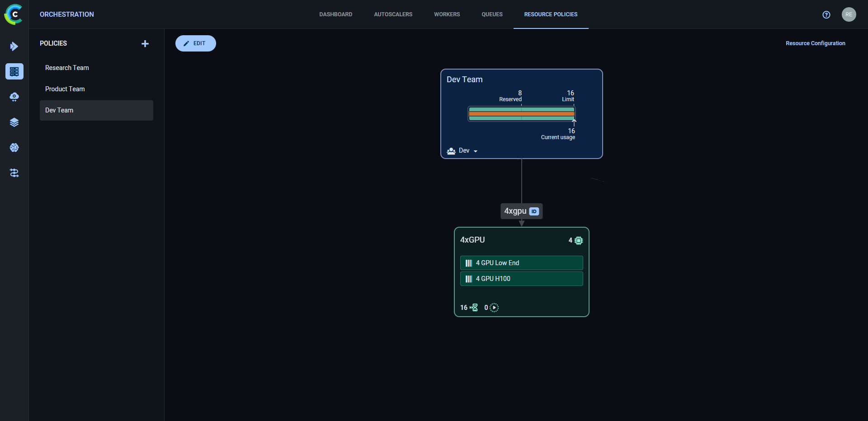Add a new policy with plus icon
Image resolution: width=868 pixels, height=421 pixels.
click(x=145, y=44)
